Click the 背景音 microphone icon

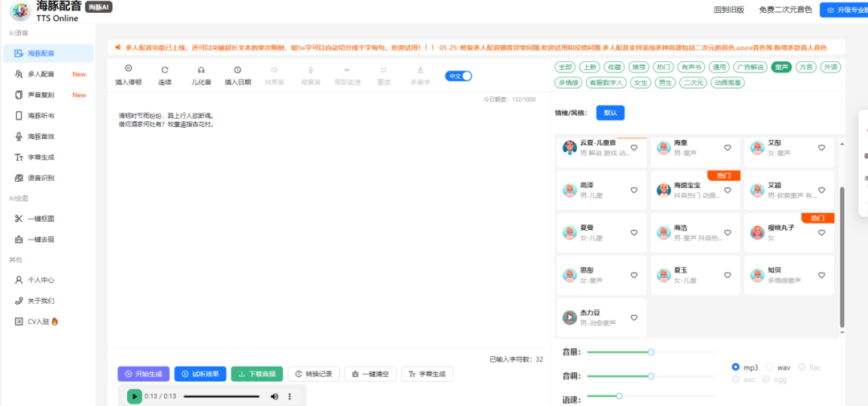(x=310, y=70)
